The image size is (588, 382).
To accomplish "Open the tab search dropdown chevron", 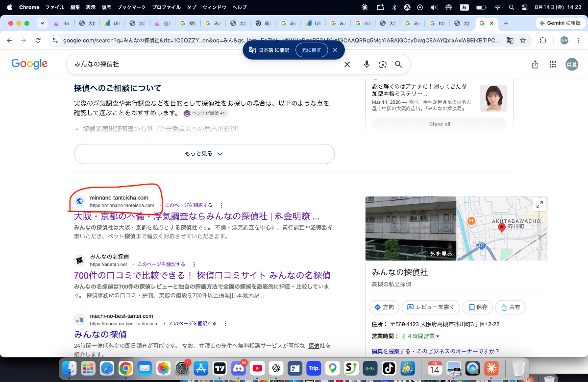I will (43, 23).
